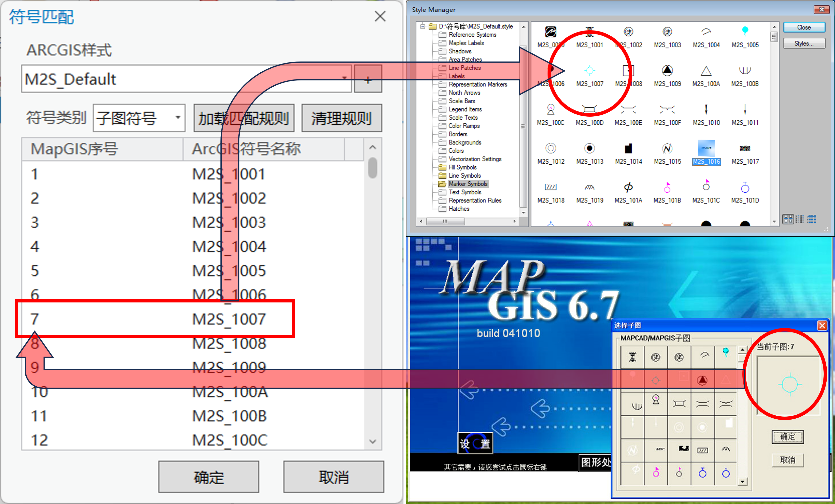Select the crosshair M2S_1007 marker symbol
Screen dimensions: 835x504
589,76
